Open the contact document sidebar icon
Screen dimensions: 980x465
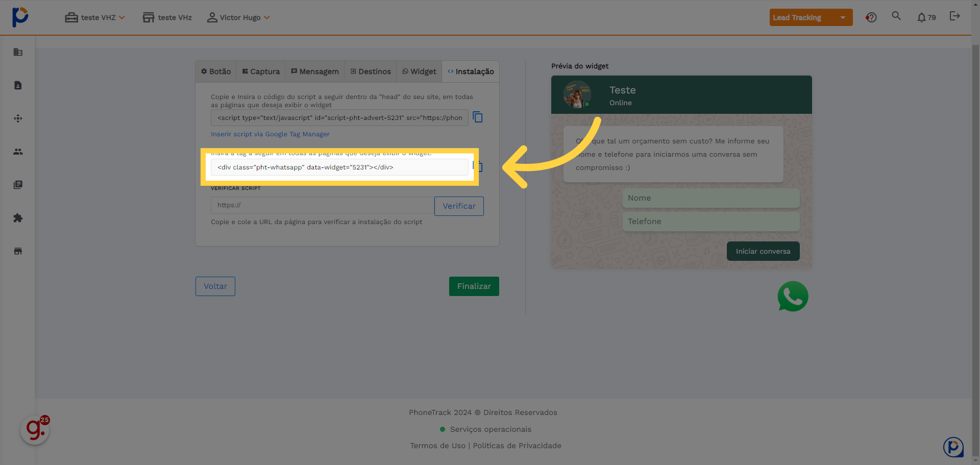(18, 85)
